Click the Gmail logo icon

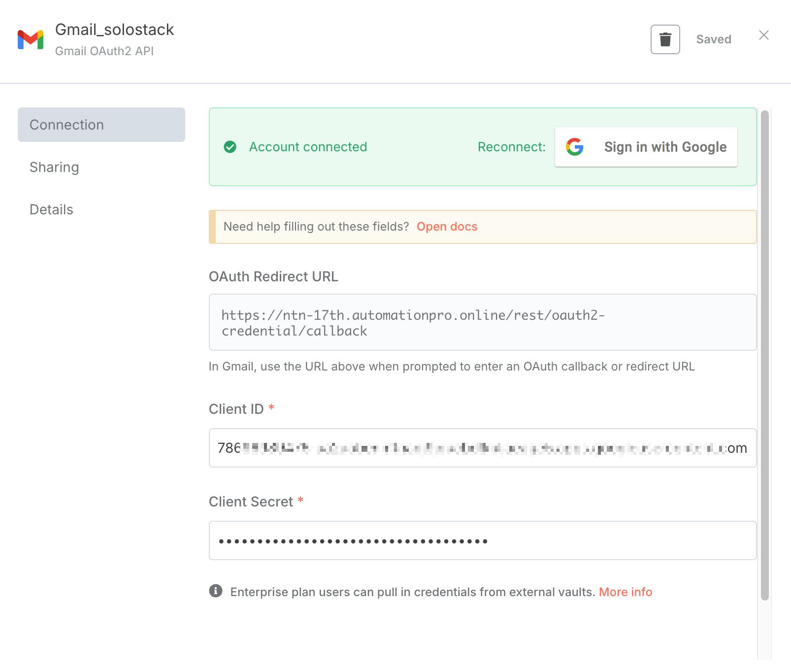(31, 39)
